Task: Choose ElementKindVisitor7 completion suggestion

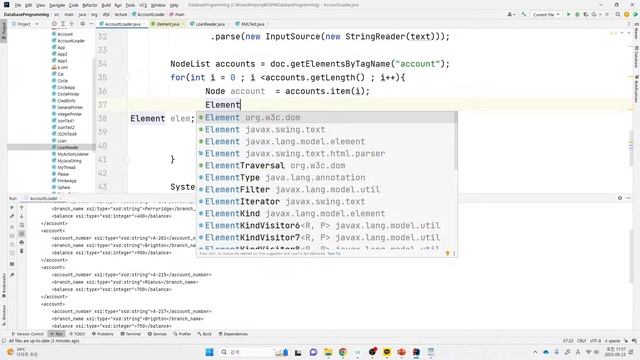Action: (x=327, y=238)
